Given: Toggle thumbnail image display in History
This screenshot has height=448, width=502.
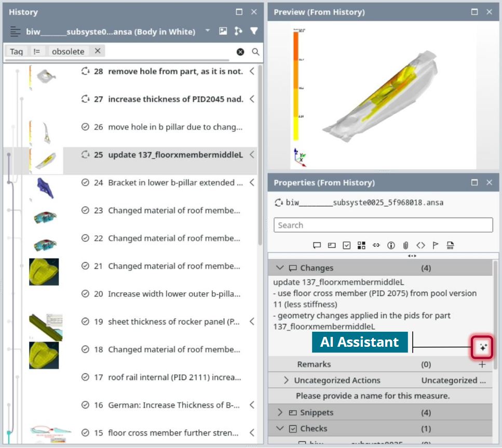Looking at the screenshot, I should (x=223, y=31).
